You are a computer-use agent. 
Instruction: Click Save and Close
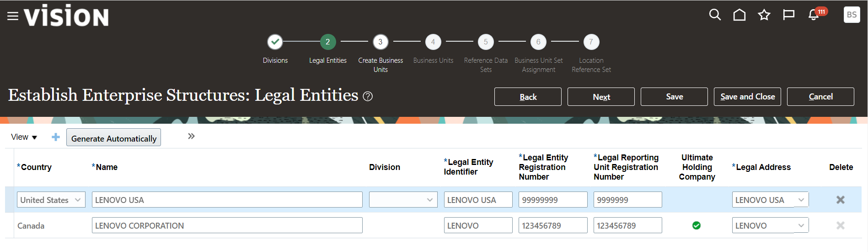tap(747, 97)
